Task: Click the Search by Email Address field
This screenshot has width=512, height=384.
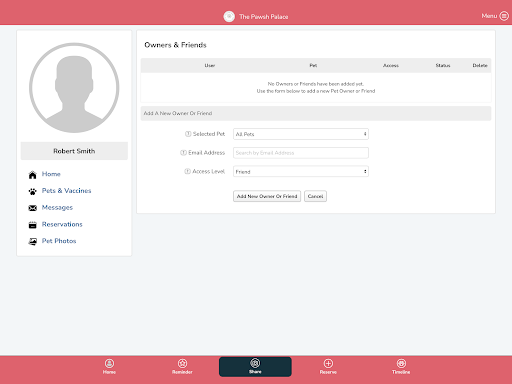Action: [301, 153]
